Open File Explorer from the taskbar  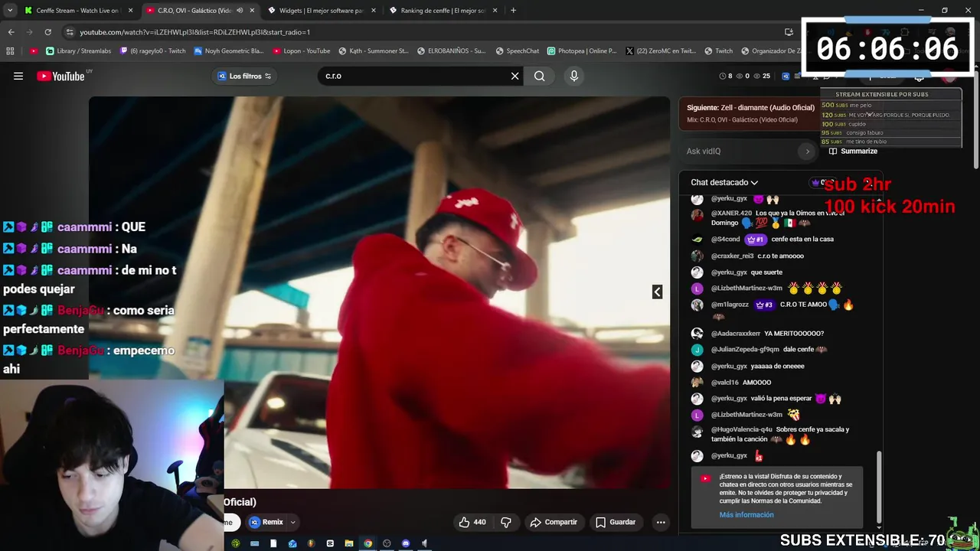[348, 543]
